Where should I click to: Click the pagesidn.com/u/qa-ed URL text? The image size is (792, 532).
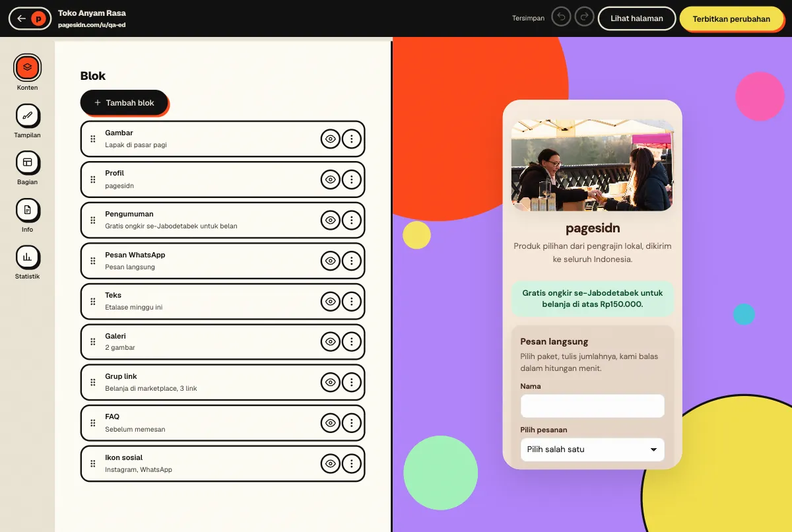tap(92, 25)
